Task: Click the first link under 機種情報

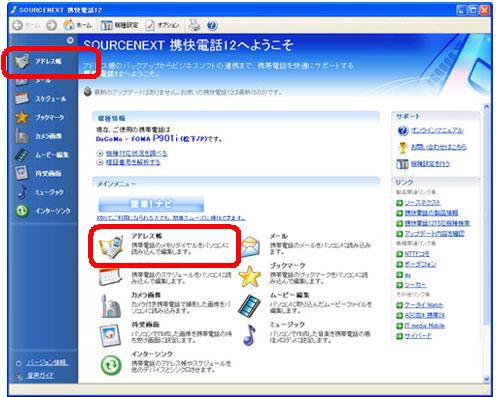Action: tap(136, 154)
